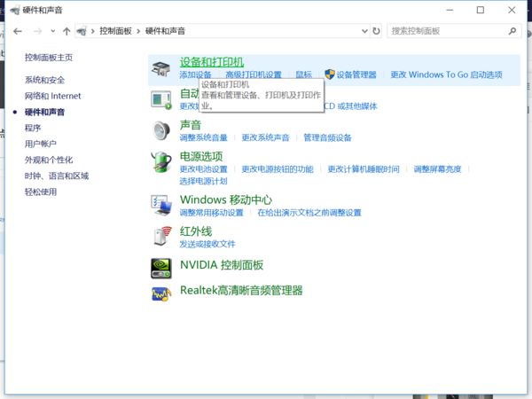Open NVIDIA Control Panel icon
The image size is (532, 399).
click(161, 265)
